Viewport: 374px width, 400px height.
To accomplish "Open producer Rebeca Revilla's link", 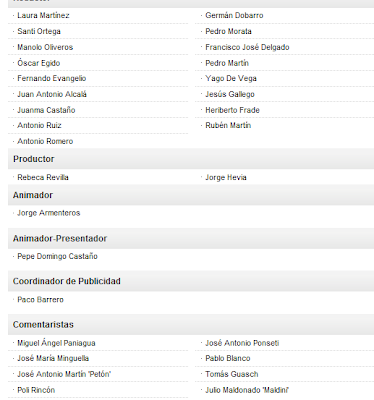I will (43, 177).
